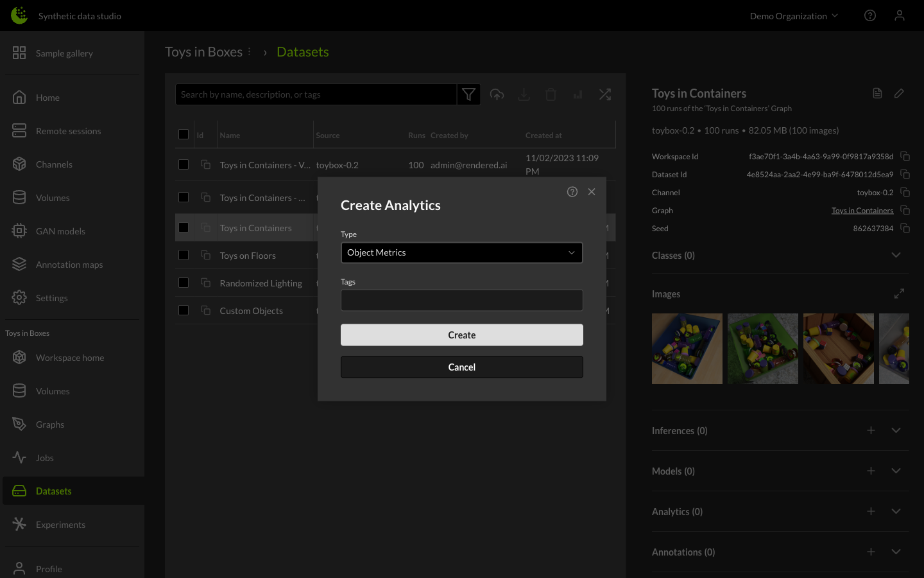The height and width of the screenshot is (578, 924).
Task: Upload a dataset via the cloud icon
Action: point(497,94)
